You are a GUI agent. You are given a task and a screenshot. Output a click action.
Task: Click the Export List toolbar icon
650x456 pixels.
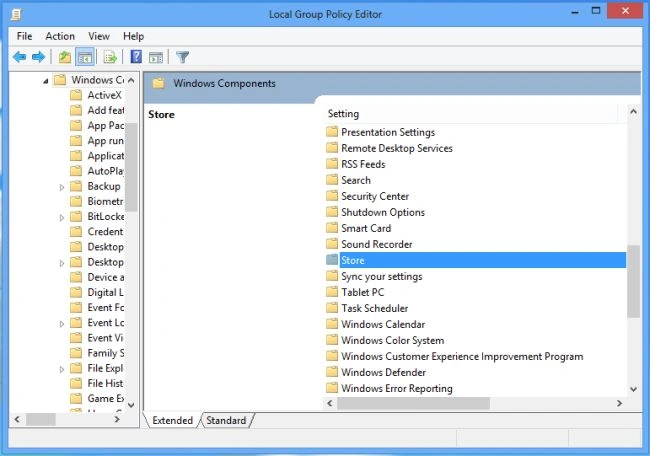pos(110,57)
